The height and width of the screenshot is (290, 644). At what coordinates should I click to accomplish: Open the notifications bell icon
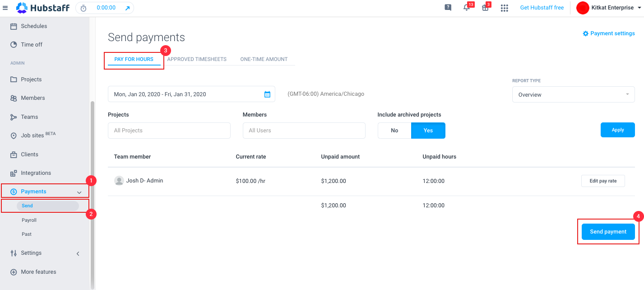tap(467, 8)
